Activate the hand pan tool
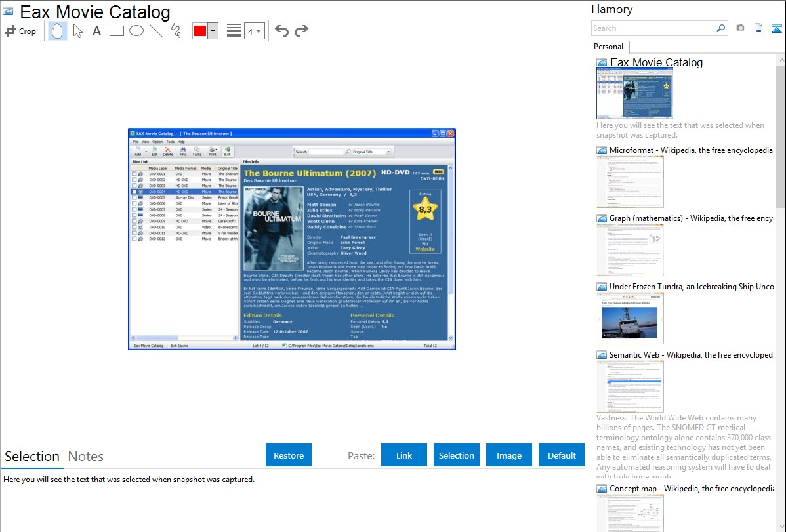Image resolution: width=786 pixels, height=532 pixels. (x=58, y=31)
